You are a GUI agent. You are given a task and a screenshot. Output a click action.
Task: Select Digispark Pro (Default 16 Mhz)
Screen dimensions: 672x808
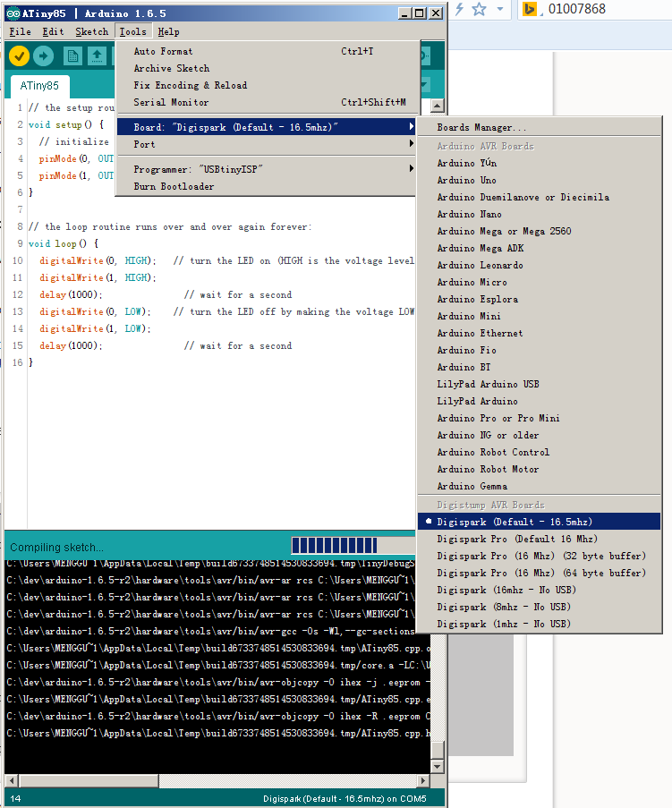click(x=539, y=539)
